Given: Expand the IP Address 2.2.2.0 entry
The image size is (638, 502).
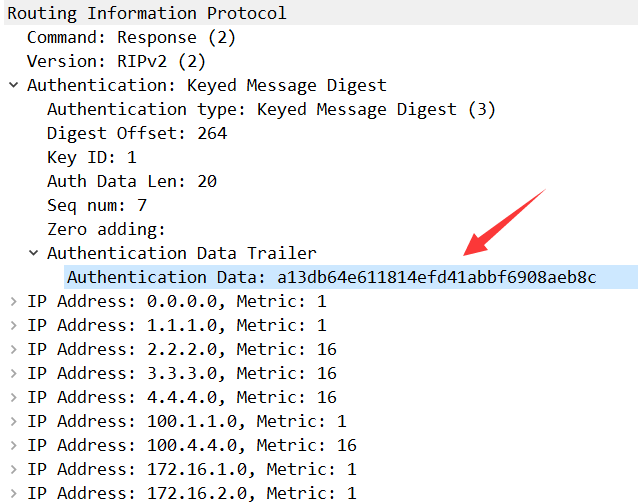Looking at the screenshot, I should [x=13, y=350].
